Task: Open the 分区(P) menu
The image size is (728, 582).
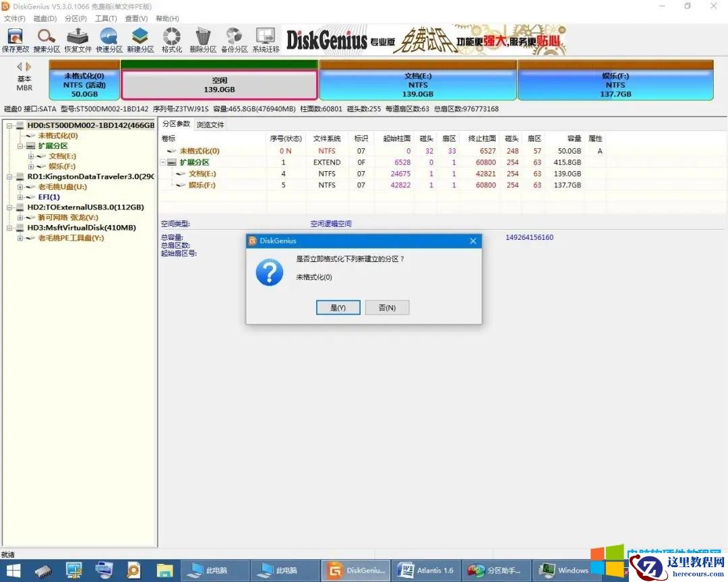Action: coord(75,19)
